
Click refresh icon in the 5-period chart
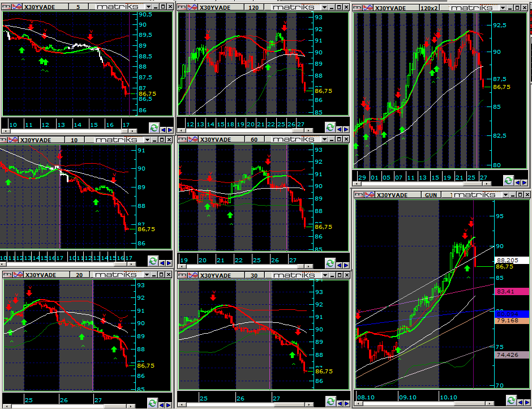[x=153, y=128]
